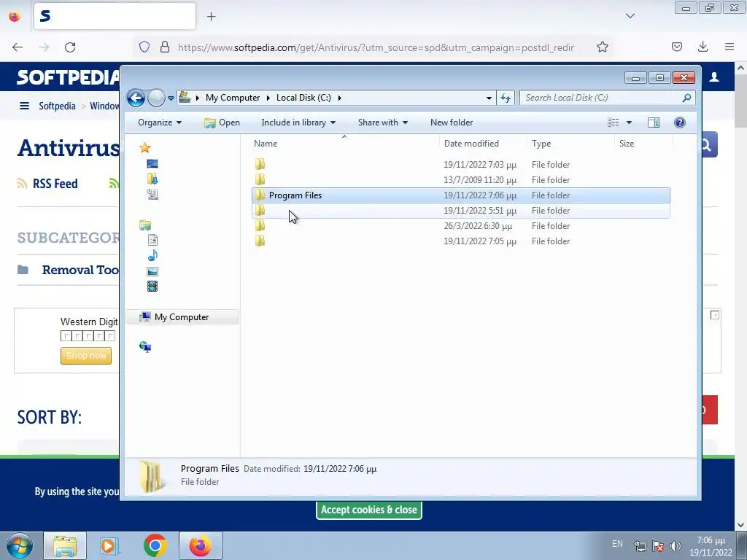This screenshot has width=747, height=560.
Task: Click the Libraries icon in navigation pane
Action: tap(145, 225)
